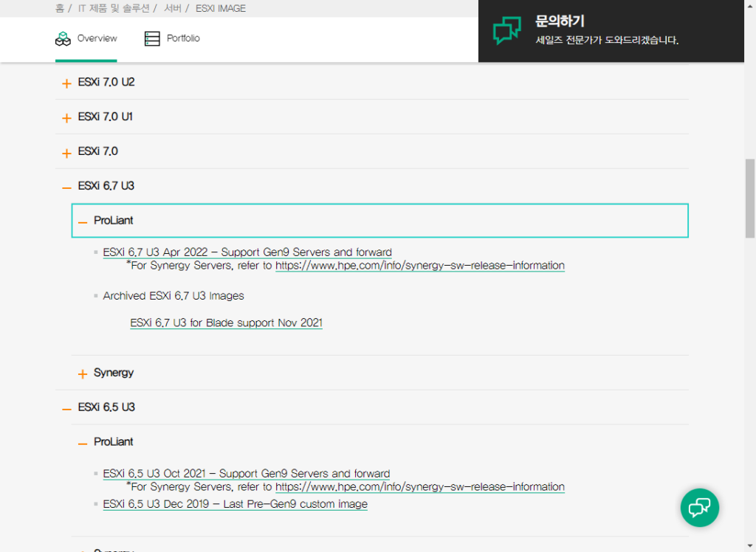Open ESXi 6.7 U3 Blade support Nov 2021
The width and height of the screenshot is (756, 552).
click(226, 323)
